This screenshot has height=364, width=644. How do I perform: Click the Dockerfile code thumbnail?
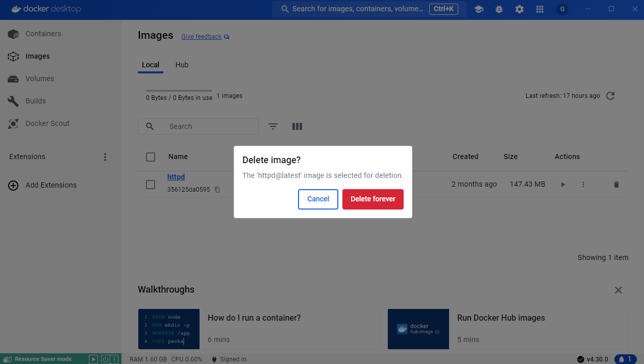tap(169, 329)
